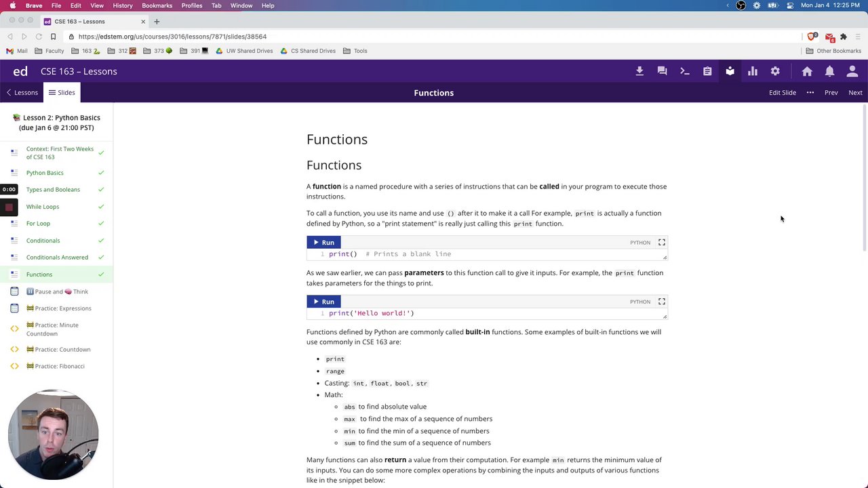Go to the Next slide
The width and height of the screenshot is (868, 488).
pos(856,93)
